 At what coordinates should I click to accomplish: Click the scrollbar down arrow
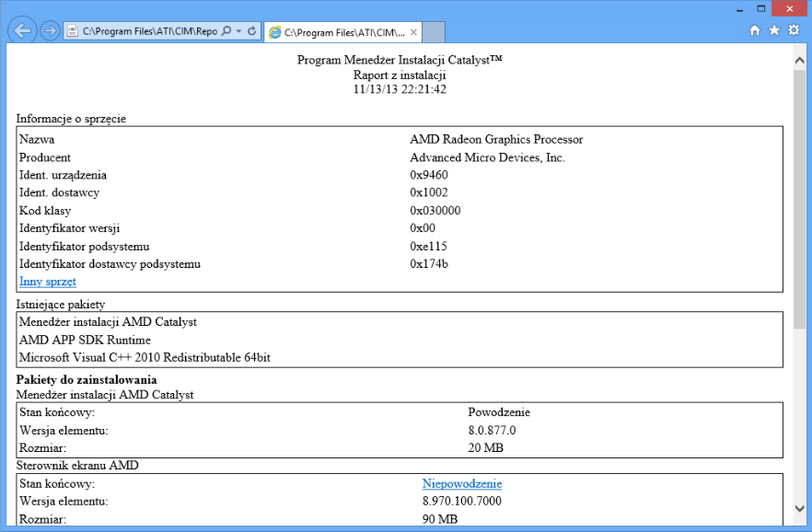point(799,508)
